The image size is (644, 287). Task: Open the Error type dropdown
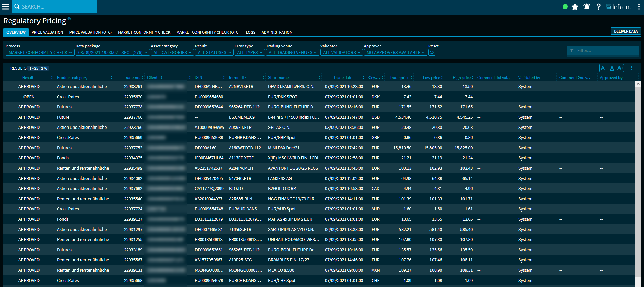click(x=250, y=52)
